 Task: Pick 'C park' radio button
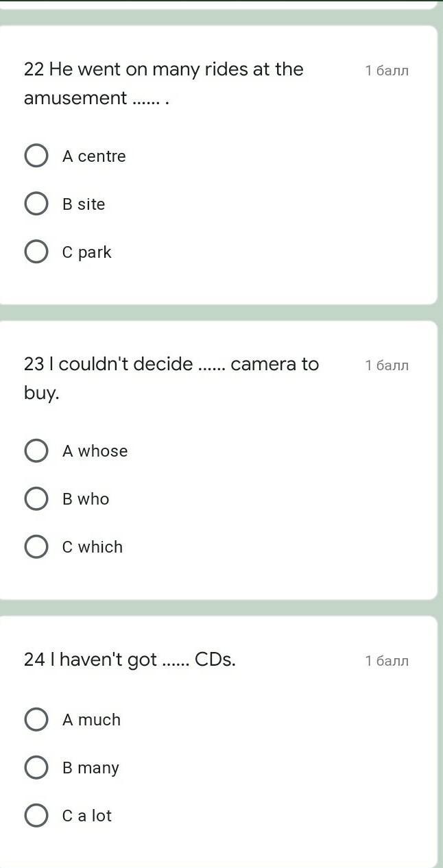click(x=36, y=252)
